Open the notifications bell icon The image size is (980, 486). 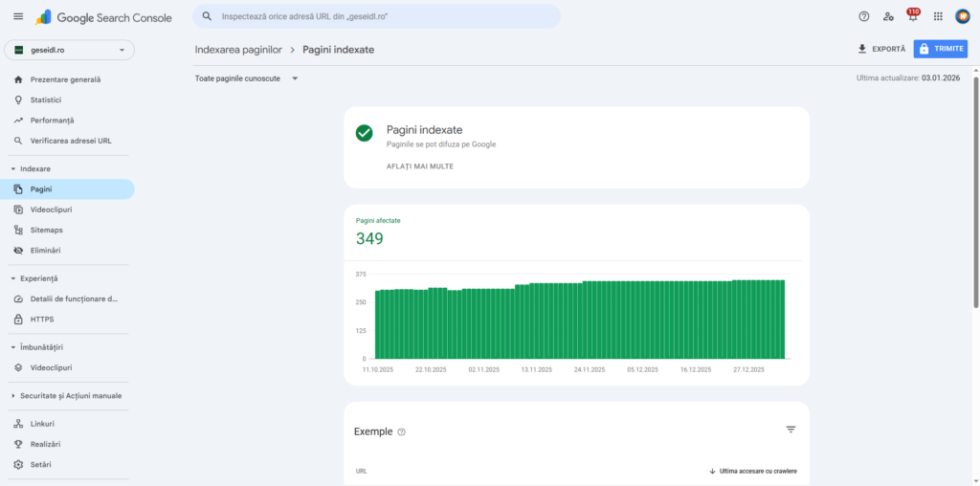pyautogui.click(x=912, y=17)
